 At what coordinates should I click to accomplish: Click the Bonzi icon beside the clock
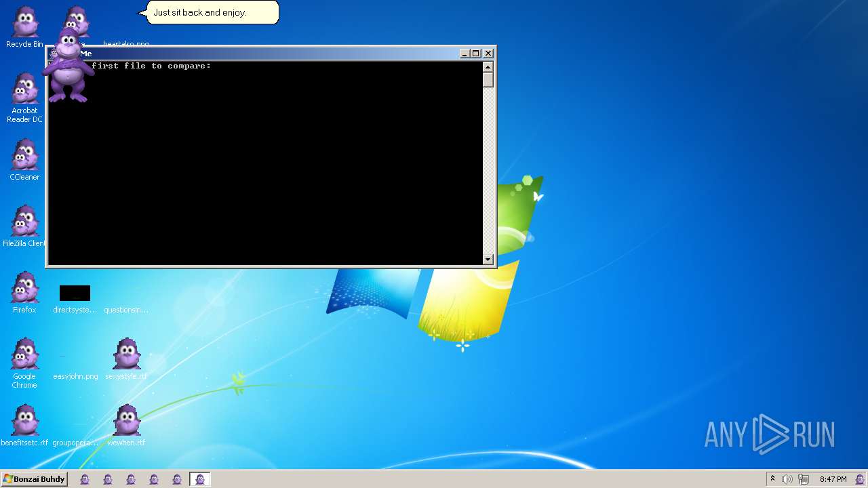tap(860, 479)
